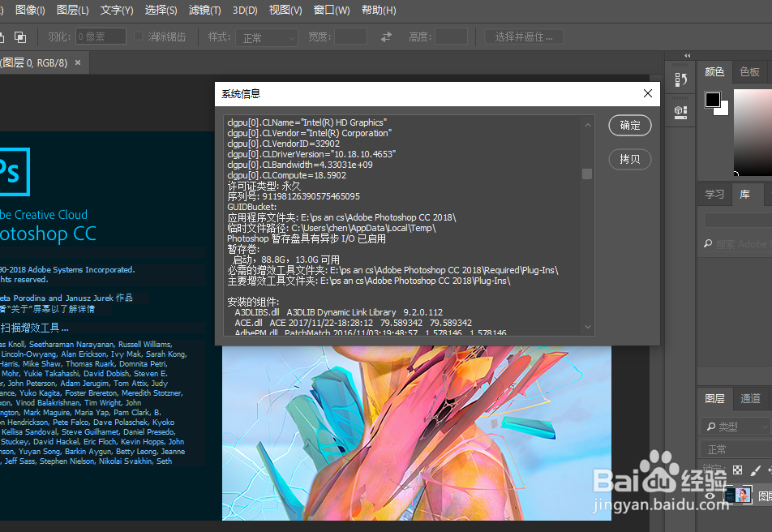Open the 3D(D) menu

tap(245, 10)
